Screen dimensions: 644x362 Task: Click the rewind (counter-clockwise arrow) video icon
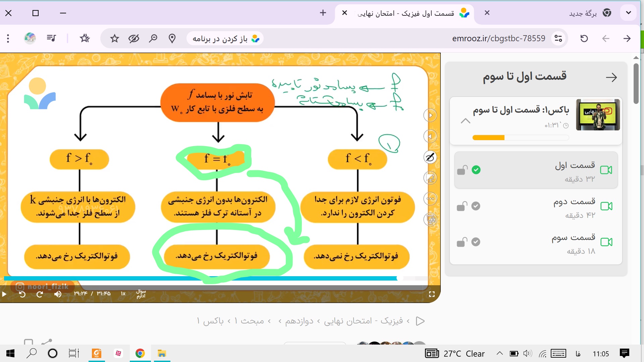[x=22, y=294]
